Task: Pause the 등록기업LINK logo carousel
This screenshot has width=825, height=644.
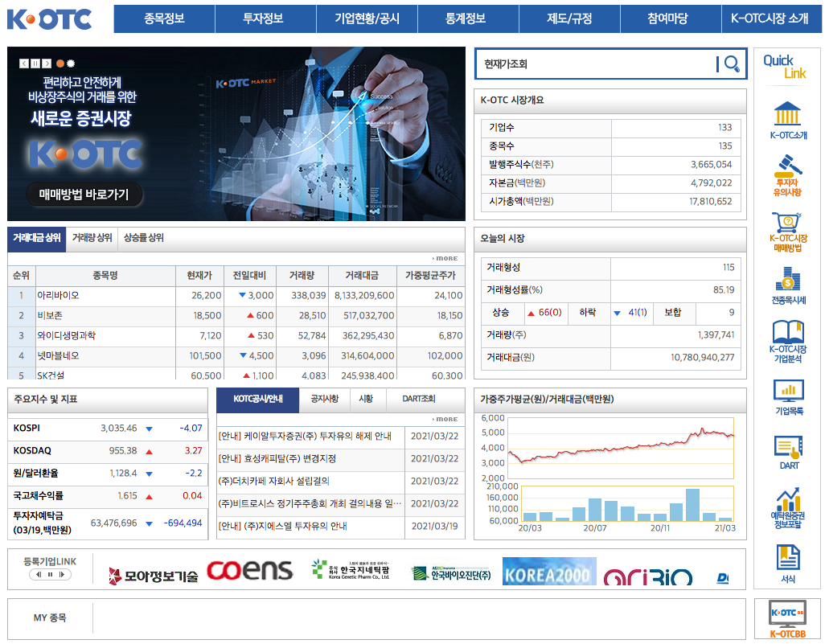Action: tap(50, 575)
